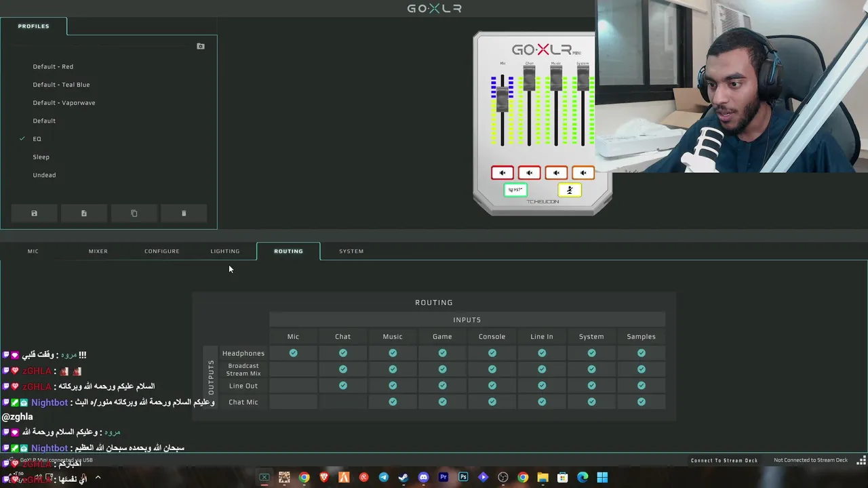Enable Chat to Chat Mic routing

coord(343,402)
